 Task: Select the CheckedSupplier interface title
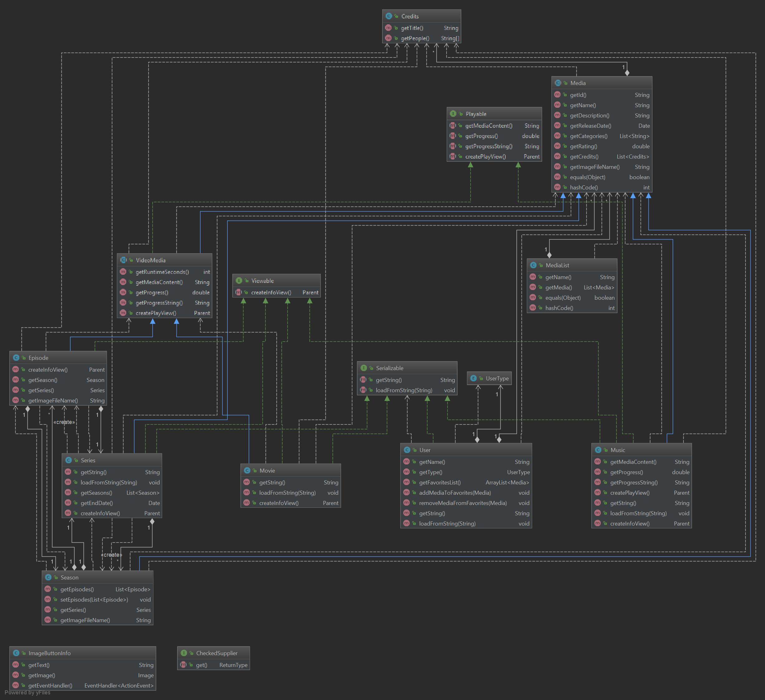click(x=217, y=653)
